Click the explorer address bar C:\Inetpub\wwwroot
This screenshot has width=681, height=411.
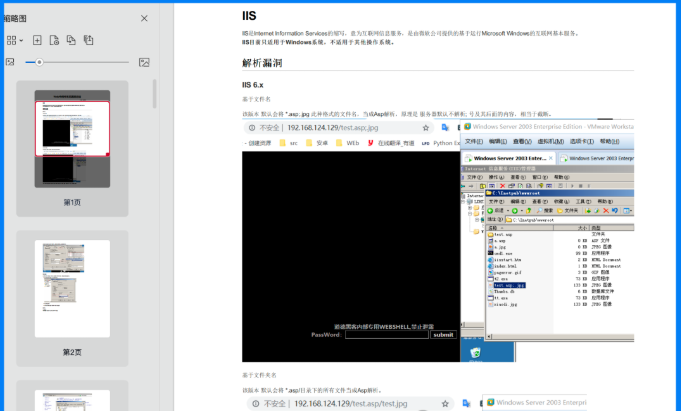point(569,220)
